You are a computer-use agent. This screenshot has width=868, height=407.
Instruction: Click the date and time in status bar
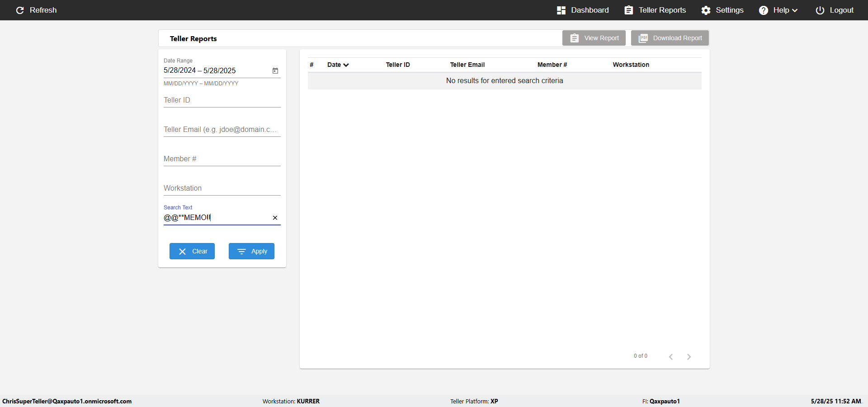click(x=836, y=401)
